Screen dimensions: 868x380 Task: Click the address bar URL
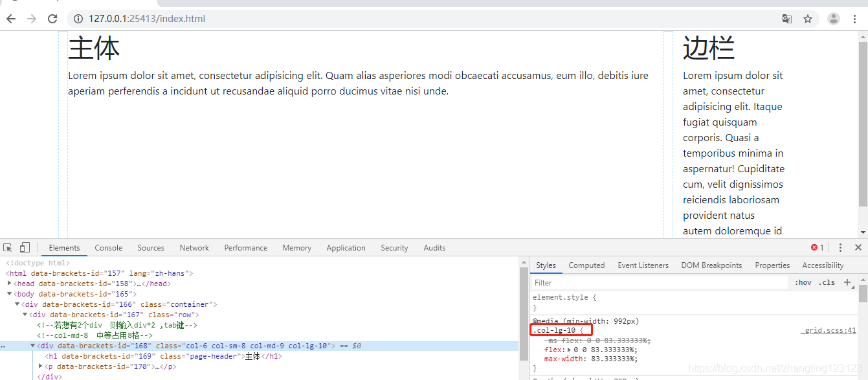147,19
